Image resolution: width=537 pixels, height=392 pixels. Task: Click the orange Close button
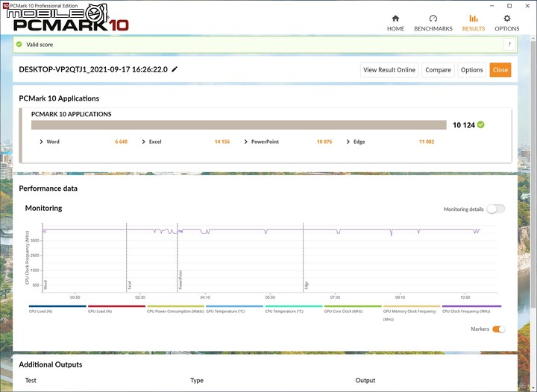coord(500,70)
